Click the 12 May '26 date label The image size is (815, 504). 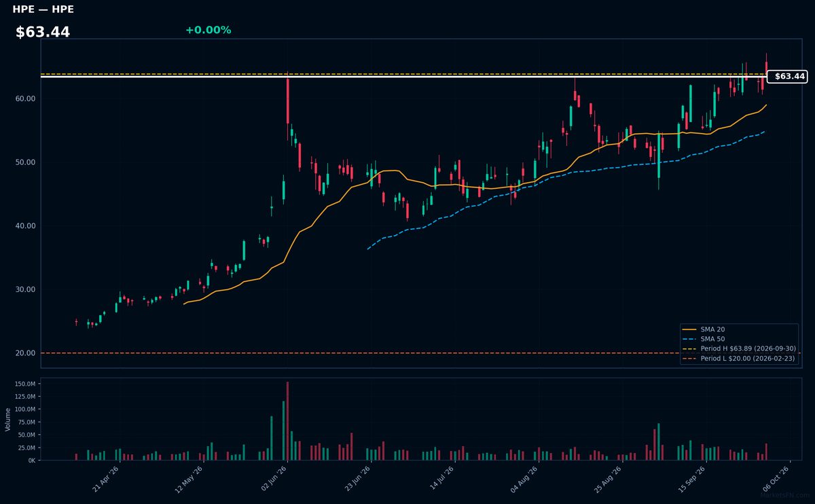tap(189, 479)
